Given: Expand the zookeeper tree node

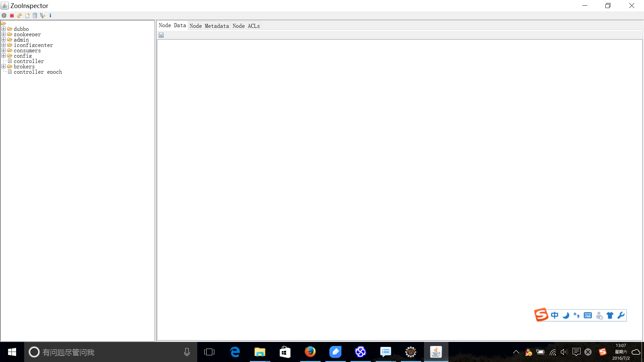Looking at the screenshot, I should tap(3, 34).
